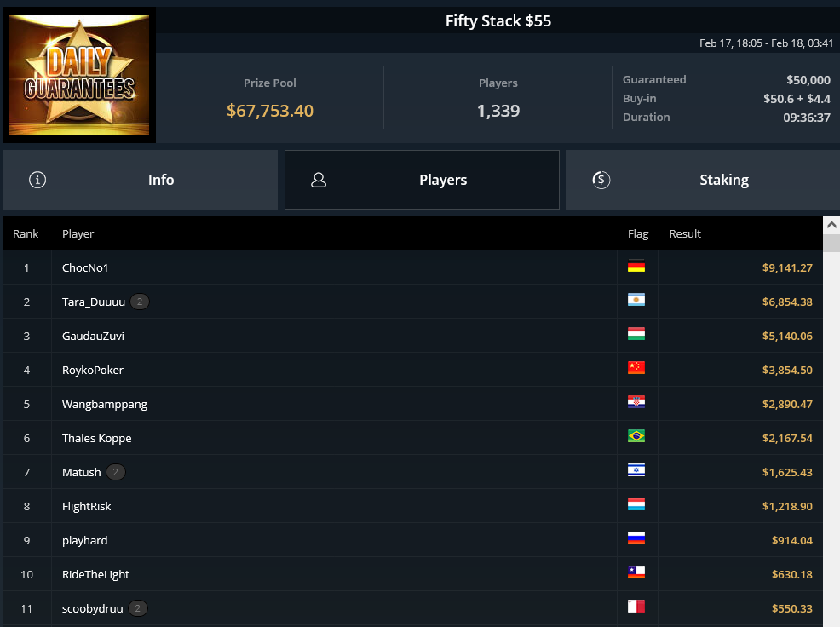Screen dimensions: 840x627
Task: Click the Daily Guarantees tournament thumbnail
Action: coord(79,75)
